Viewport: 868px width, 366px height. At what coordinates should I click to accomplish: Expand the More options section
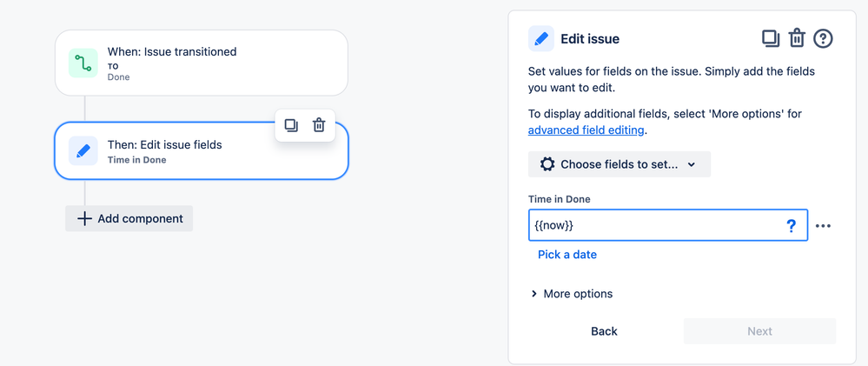tap(572, 294)
